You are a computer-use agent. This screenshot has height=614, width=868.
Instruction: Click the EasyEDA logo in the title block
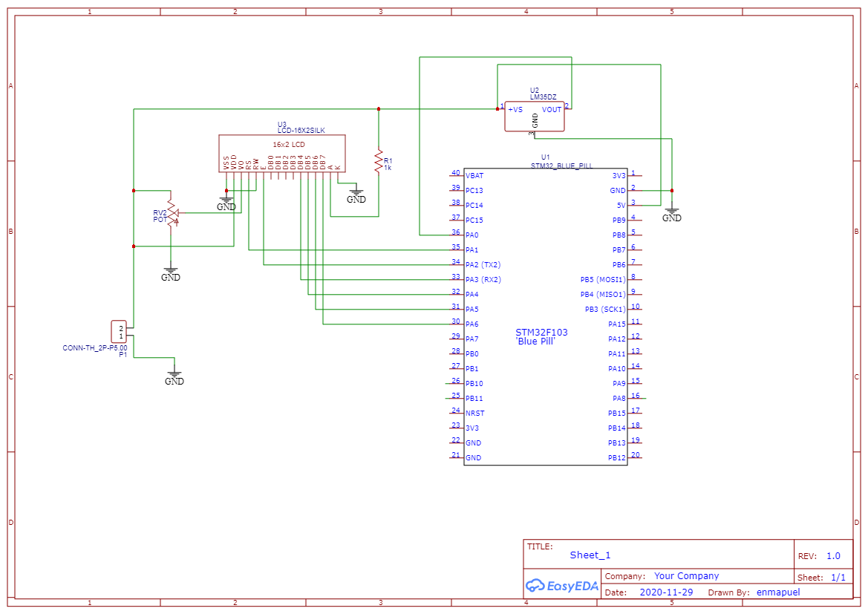click(x=562, y=586)
